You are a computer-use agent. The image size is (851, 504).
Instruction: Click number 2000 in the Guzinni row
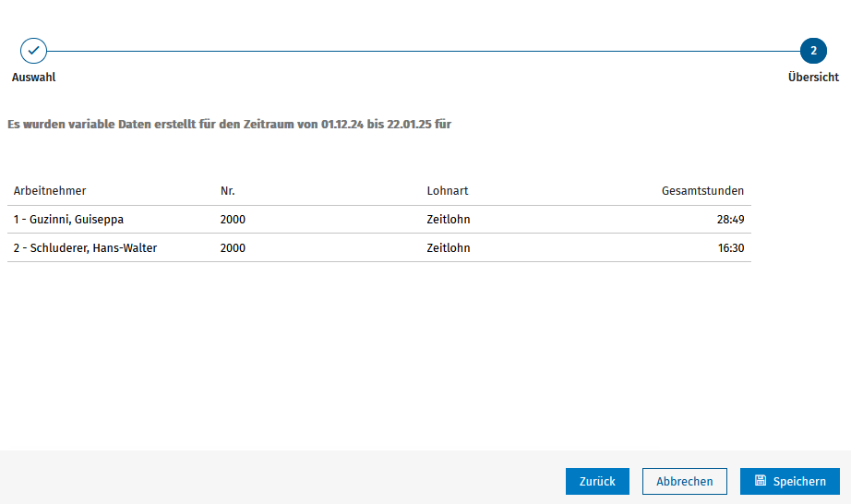point(233,220)
